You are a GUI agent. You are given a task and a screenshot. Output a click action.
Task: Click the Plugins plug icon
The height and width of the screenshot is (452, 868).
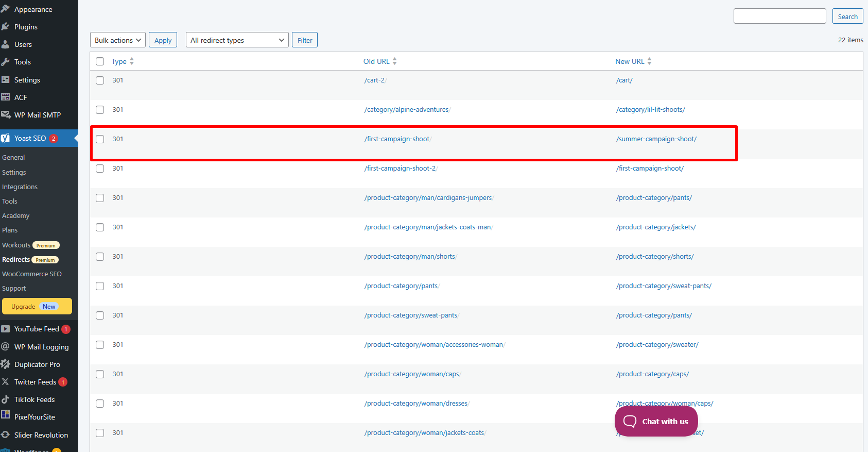6,27
